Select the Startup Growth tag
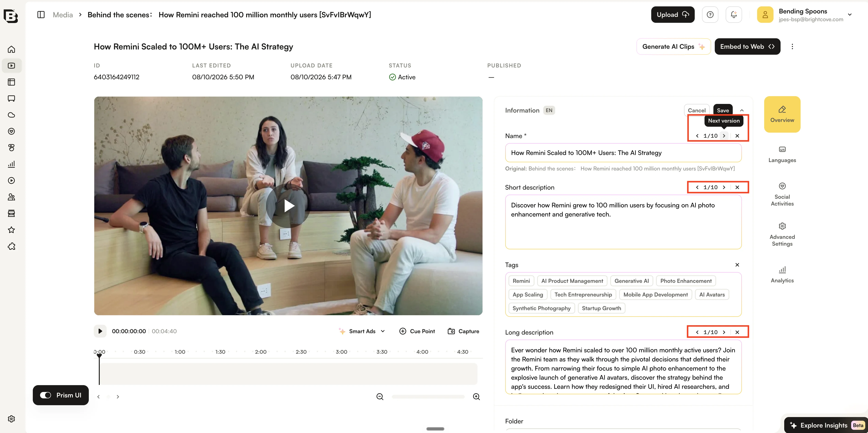This screenshot has width=868, height=433. [601, 308]
